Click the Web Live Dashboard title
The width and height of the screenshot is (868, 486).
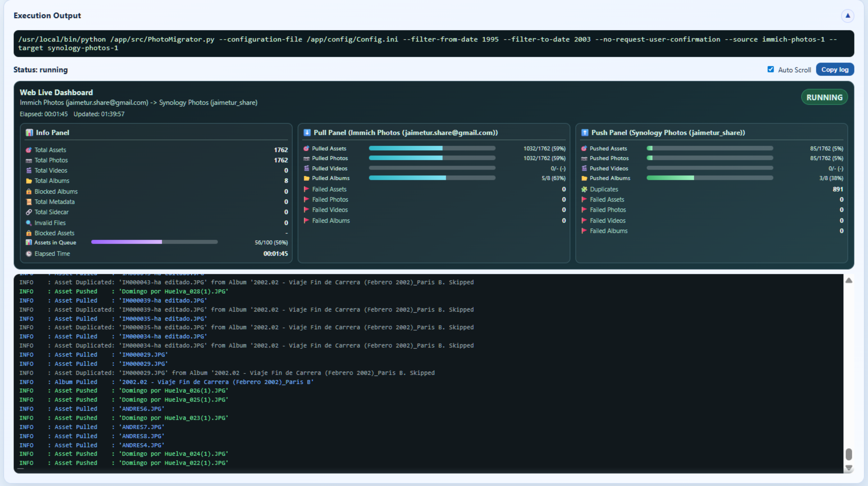pos(56,92)
